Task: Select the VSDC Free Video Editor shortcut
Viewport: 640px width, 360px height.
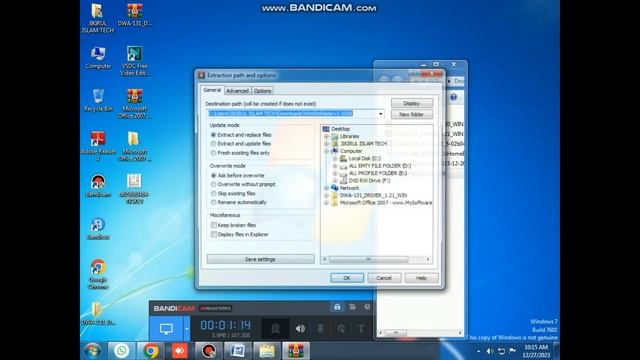Action: point(134,61)
